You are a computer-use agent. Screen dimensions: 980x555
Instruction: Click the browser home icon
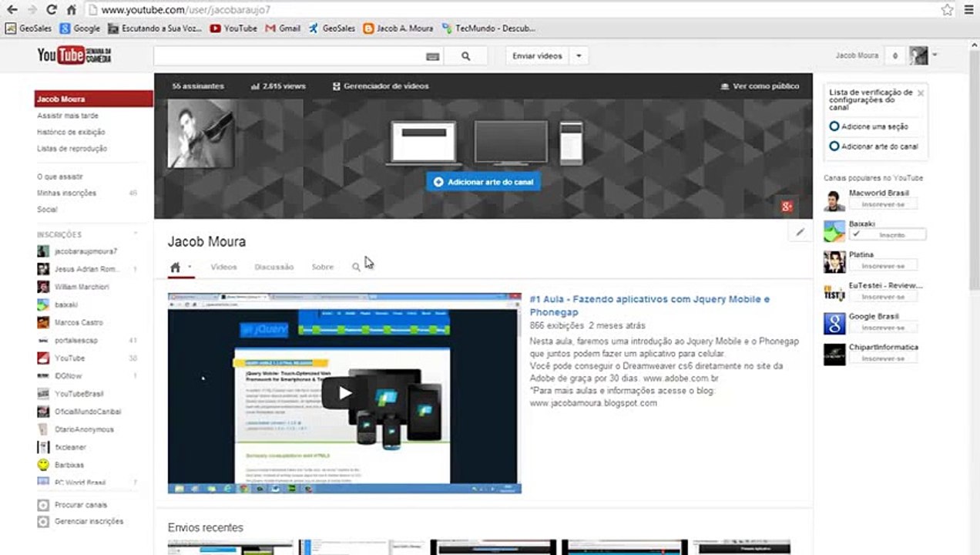pos(71,10)
